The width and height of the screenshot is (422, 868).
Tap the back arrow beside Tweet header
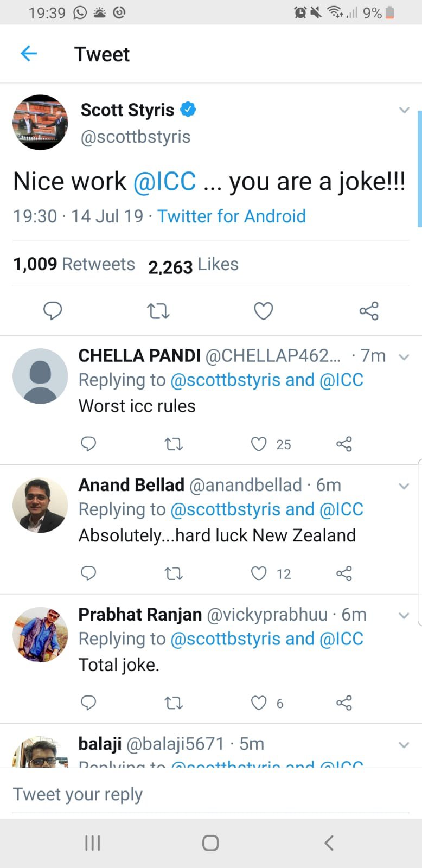[28, 54]
